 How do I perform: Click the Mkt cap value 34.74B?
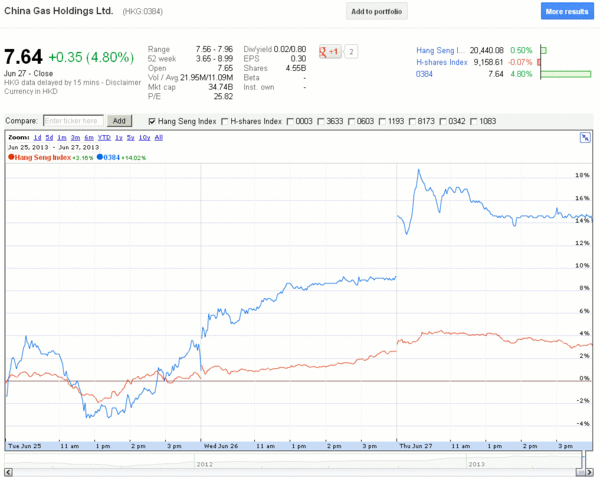[x=220, y=87]
